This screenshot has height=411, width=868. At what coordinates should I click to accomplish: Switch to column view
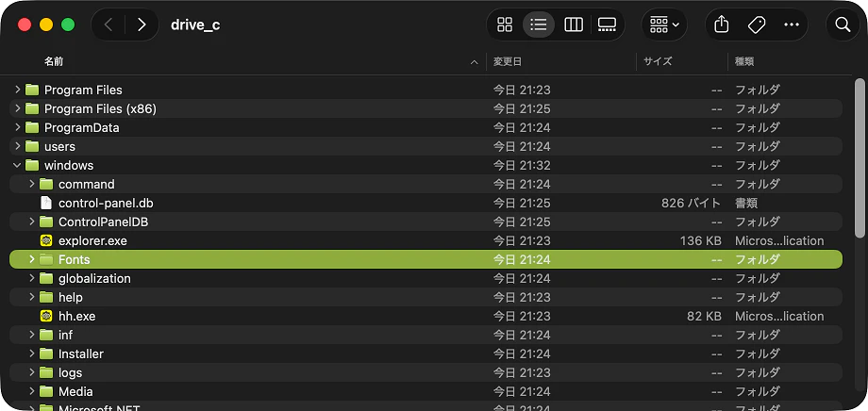point(573,25)
